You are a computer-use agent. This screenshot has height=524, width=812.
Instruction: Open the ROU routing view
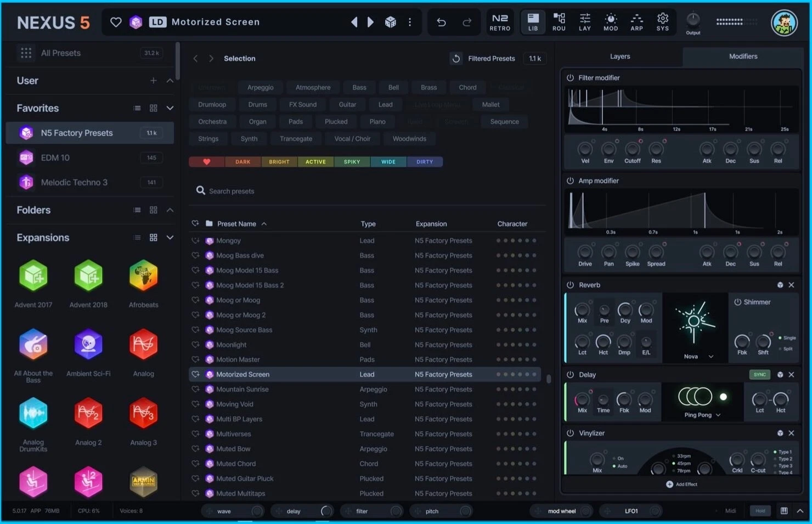tap(559, 22)
